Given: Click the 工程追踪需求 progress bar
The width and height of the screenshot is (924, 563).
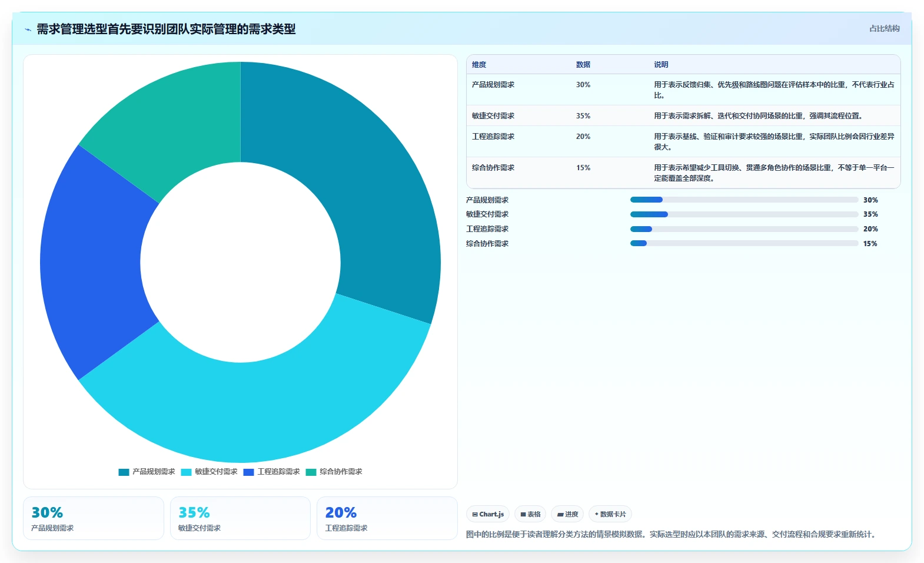Looking at the screenshot, I should 744,229.
